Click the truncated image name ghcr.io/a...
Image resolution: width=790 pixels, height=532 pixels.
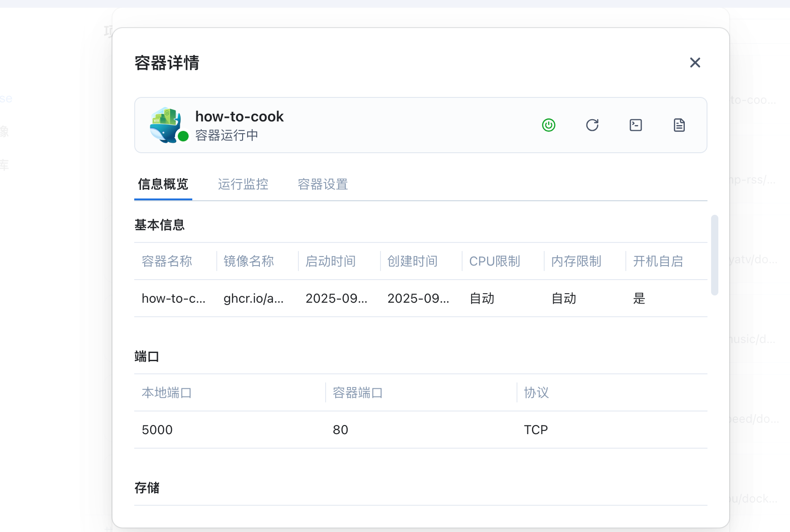(254, 298)
